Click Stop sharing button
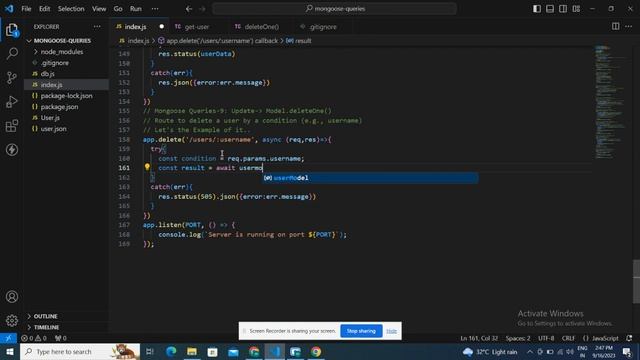 (x=361, y=331)
